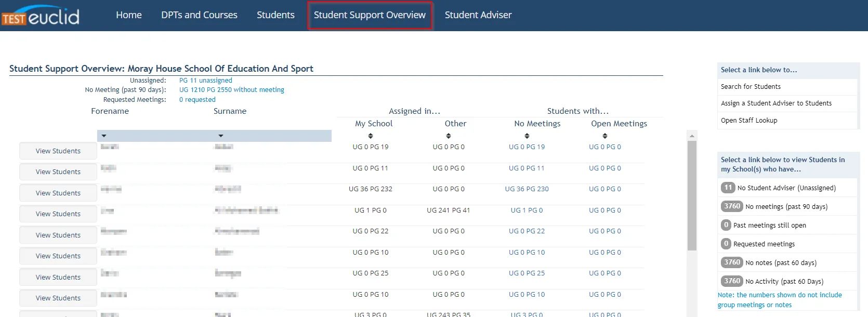Viewport: 868px width, 317px height.
Task: Sort by My School column arrows
Action: coord(371,136)
